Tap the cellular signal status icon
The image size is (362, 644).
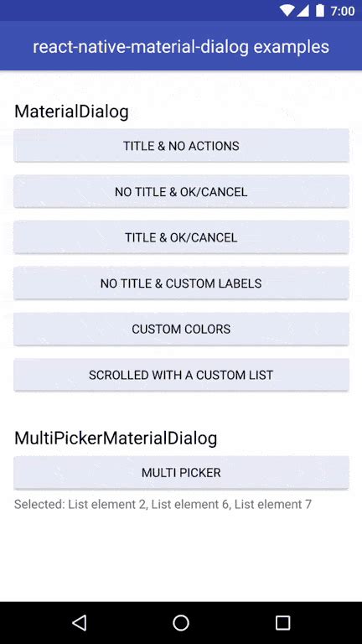303,11
